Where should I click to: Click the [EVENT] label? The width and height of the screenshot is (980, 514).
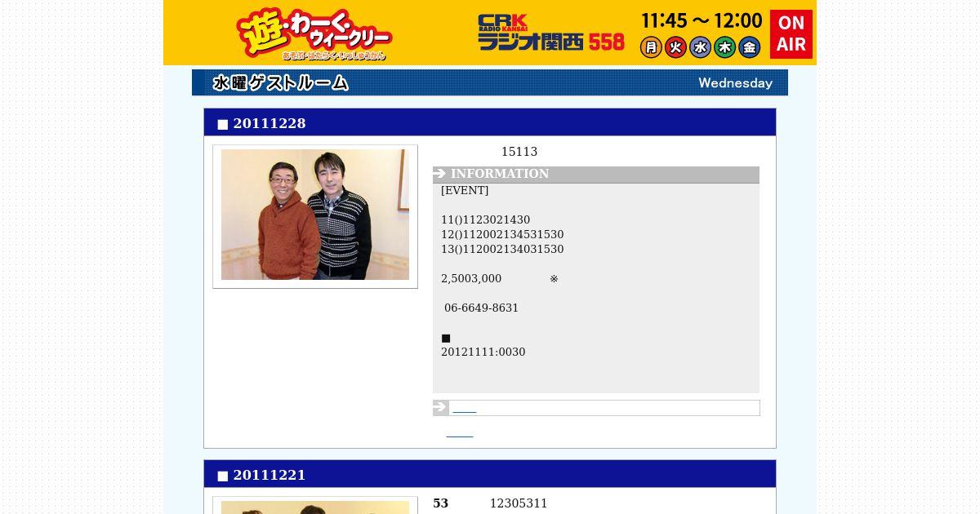point(465,190)
